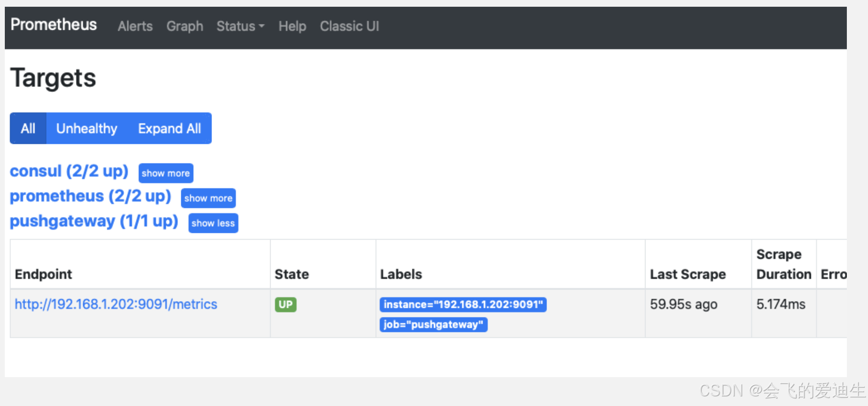
Task: Click the Targets page heading
Action: 53,78
